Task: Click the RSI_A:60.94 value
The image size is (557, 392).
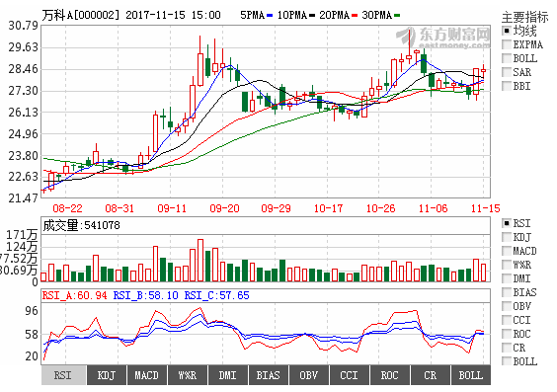Action: (74, 295)
